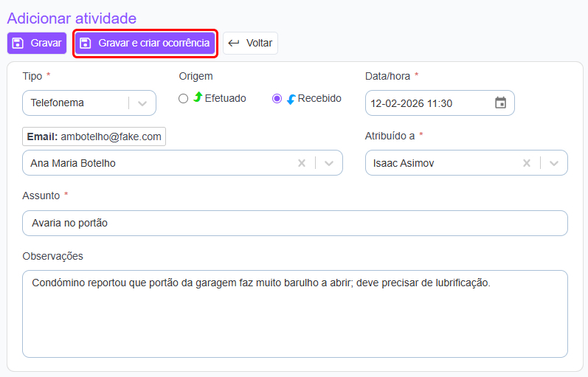Viewport: 588px width, 377px height.
Task: Select the Recebido origin radio button
Action: 277,99
